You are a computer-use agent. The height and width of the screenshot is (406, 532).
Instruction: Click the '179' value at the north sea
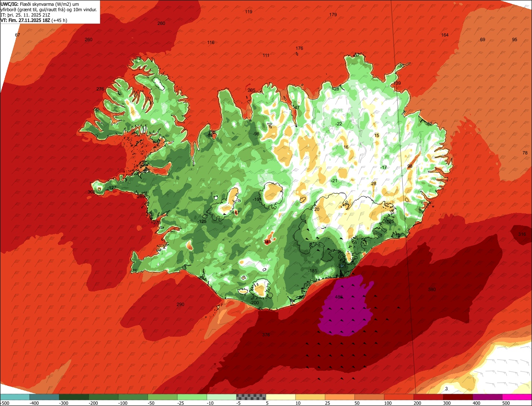point(333,15)
